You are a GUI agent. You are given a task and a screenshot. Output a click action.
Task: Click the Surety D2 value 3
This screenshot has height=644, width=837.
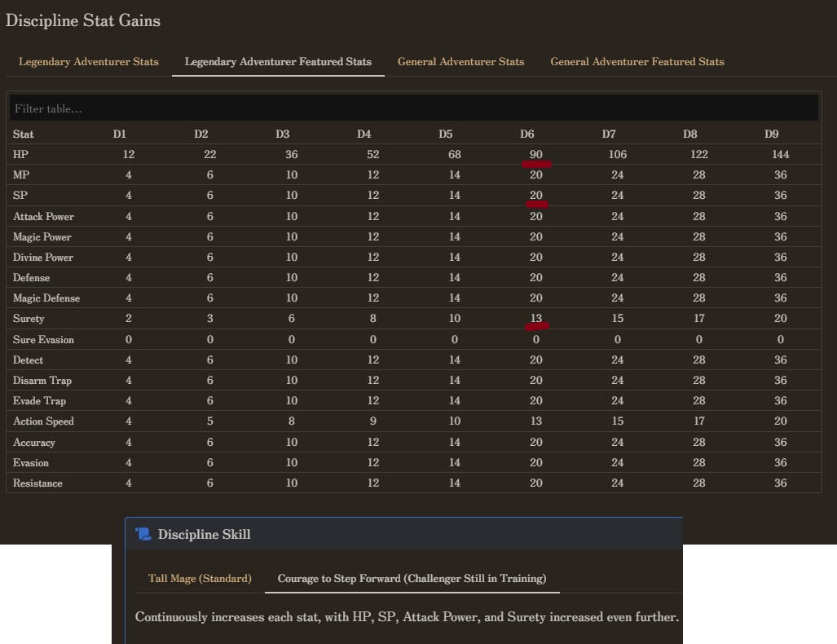pos(209,318)
